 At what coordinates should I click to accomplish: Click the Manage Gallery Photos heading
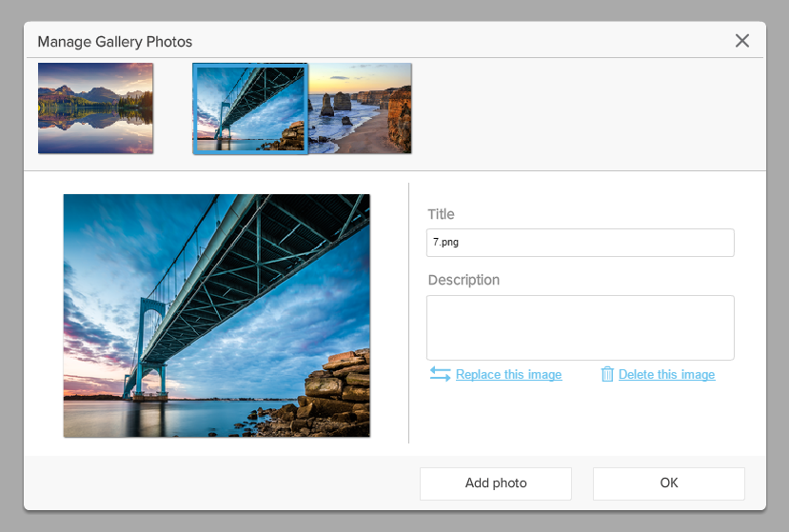tap(114, 42)
